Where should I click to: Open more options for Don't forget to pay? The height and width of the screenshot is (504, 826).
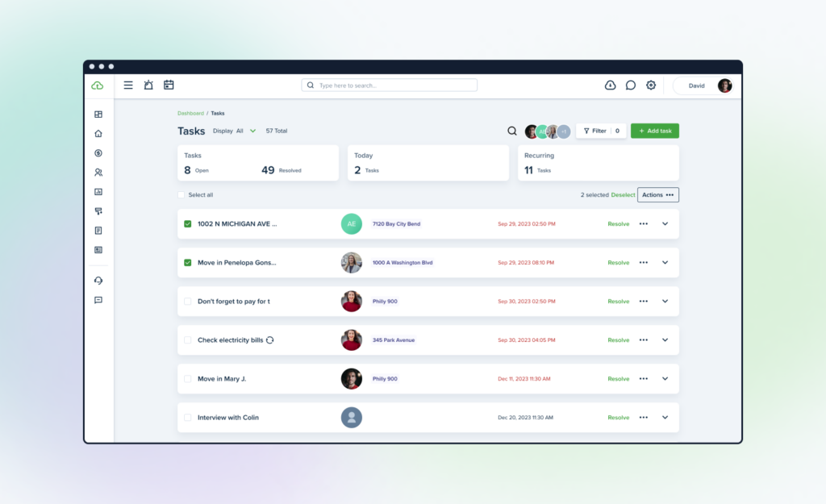(x=644, y=302)
